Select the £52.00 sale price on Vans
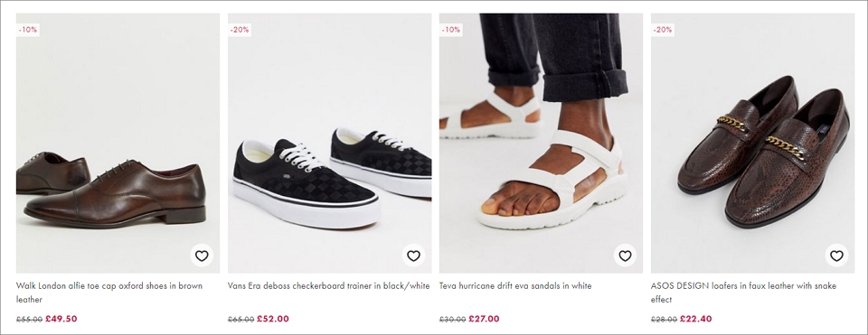Screen dimensions: 868x335 point(273,319)
